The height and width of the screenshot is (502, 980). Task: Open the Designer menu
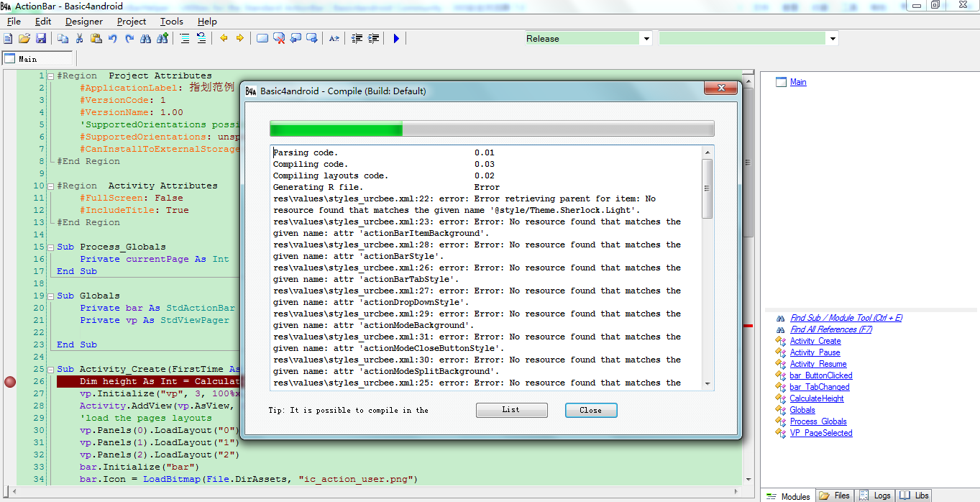84,22
